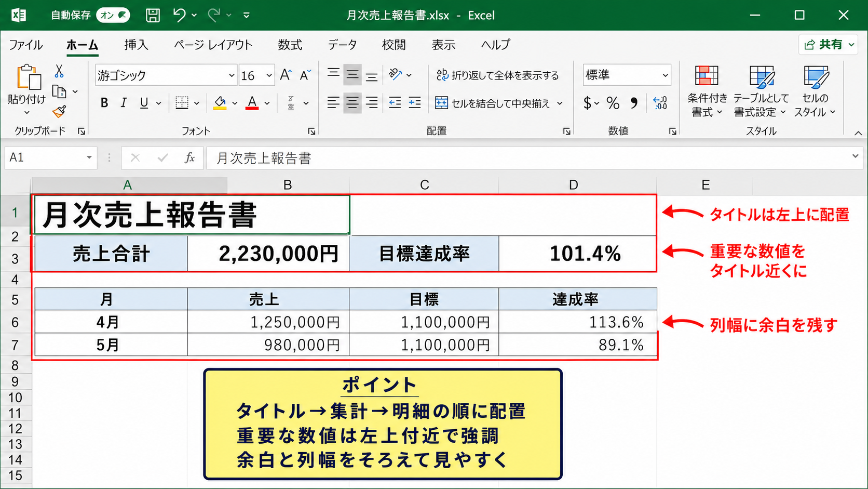The width and height of the screenshot is (868, 489).
Task: Expand the formula bar chevron
Action: [855, 156]
